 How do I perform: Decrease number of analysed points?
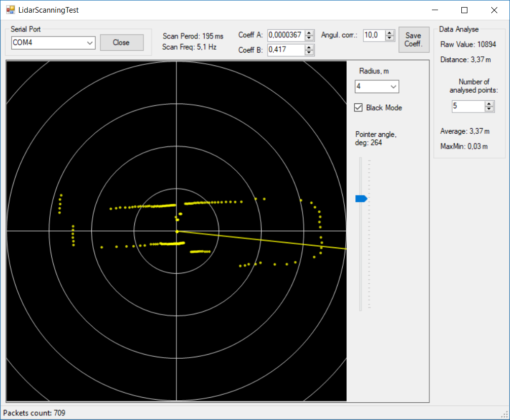coord(489,109)
